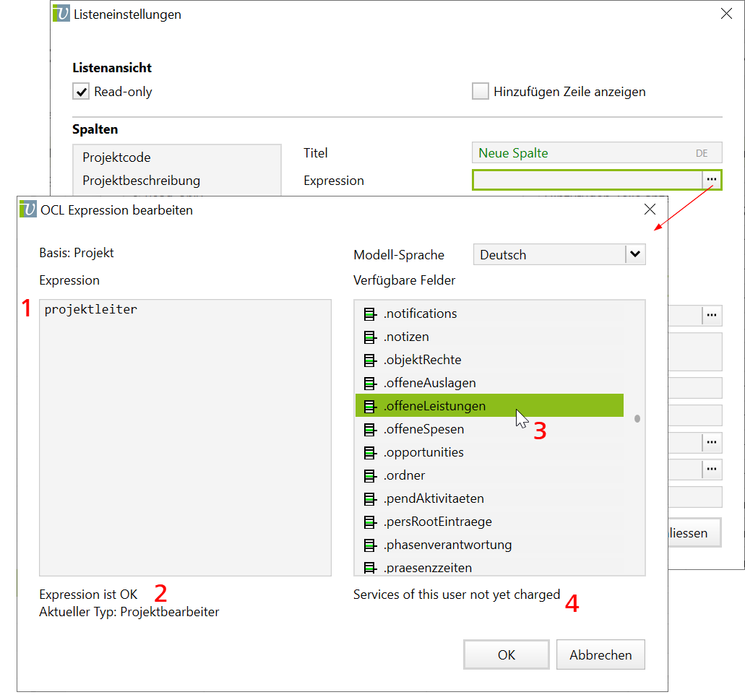Click the list icon beside .notizen

click(369, 337)
